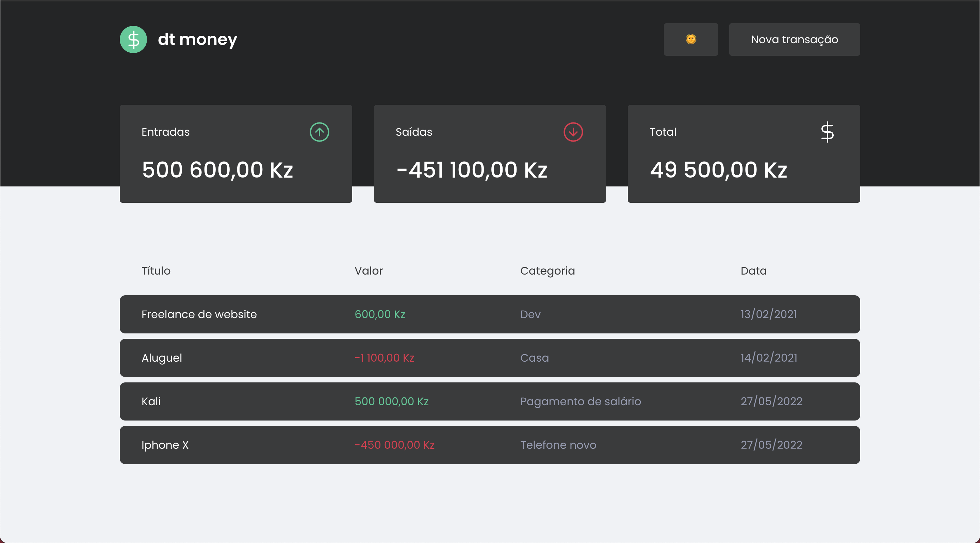Click the green up-arrow Entradas icon
The width and height of the screenshot is (980, 543).
coord(319,132)
